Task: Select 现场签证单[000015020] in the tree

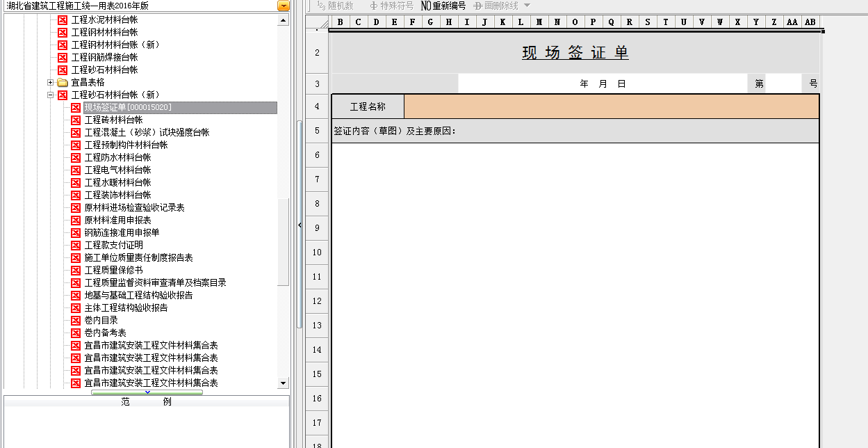Action: [x=128, y=107]
